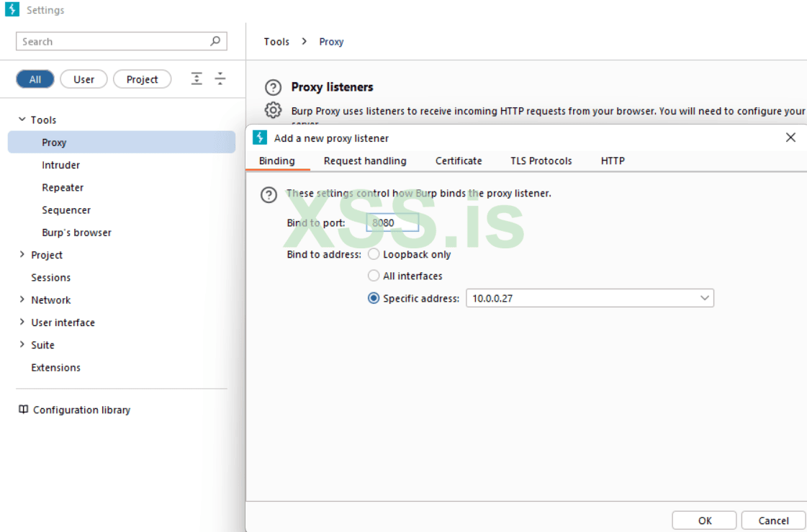Select Intruder in settings tree
The width and height of the screenshot is (807, 532).
[60, 165]
